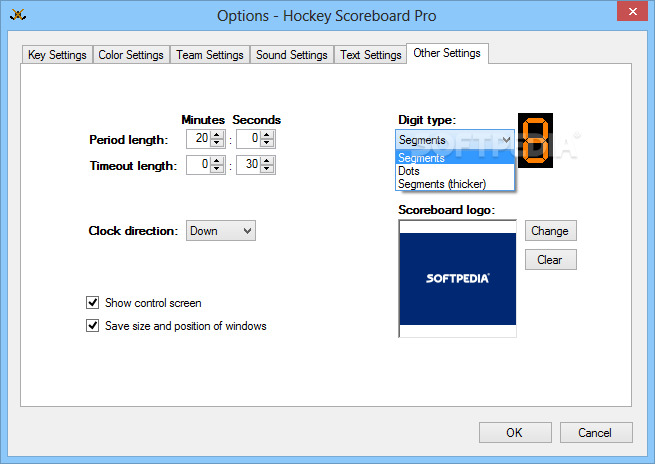Image resolution: width=655 pixels, height=464 pixels.
Task: Increase timeout length minutes with up arrow
Action: pos(217,160)
